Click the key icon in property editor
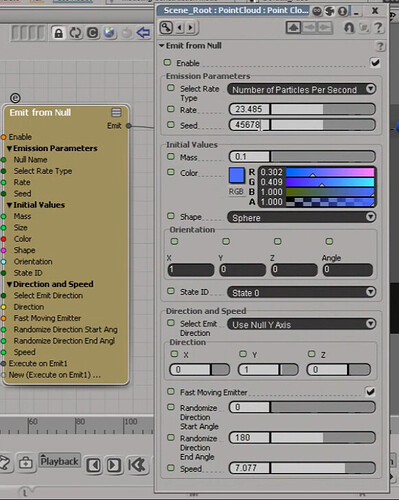Image resolution: width=399 pixels, height=500 pixels. 166,27
